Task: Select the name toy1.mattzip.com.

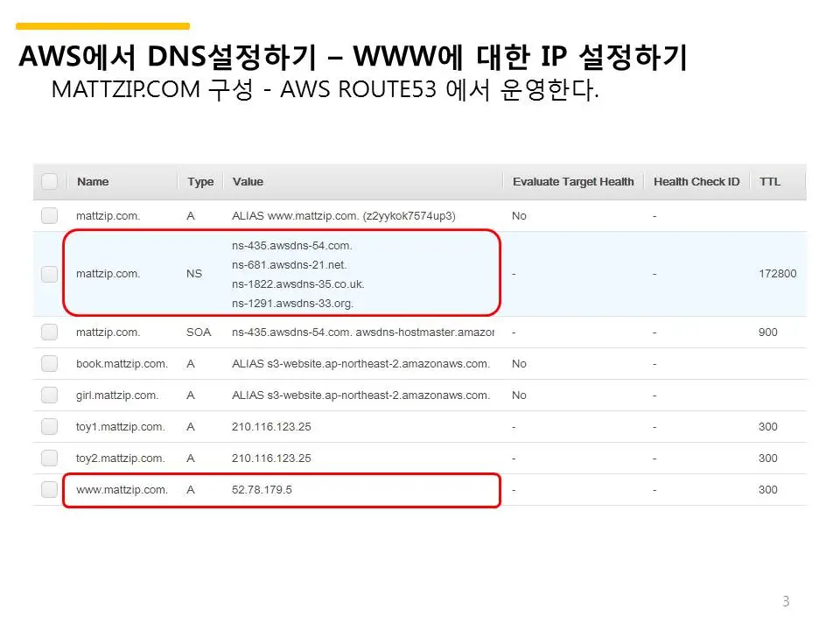Action: tap(120, 427)
